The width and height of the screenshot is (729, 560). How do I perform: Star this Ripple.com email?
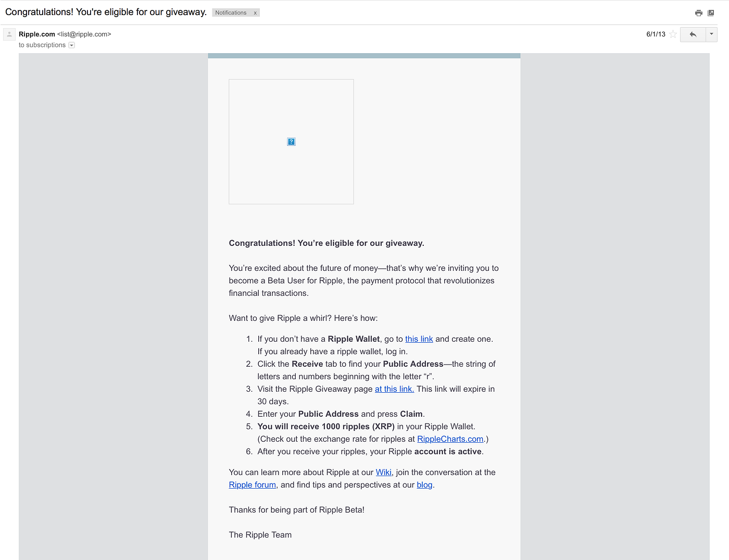[x=673, y=34]
